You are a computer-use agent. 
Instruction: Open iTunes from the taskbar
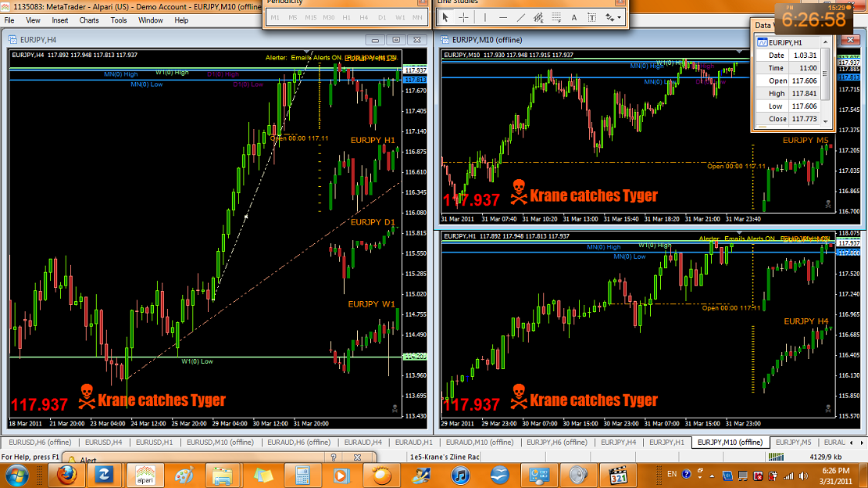click(460, 475)
